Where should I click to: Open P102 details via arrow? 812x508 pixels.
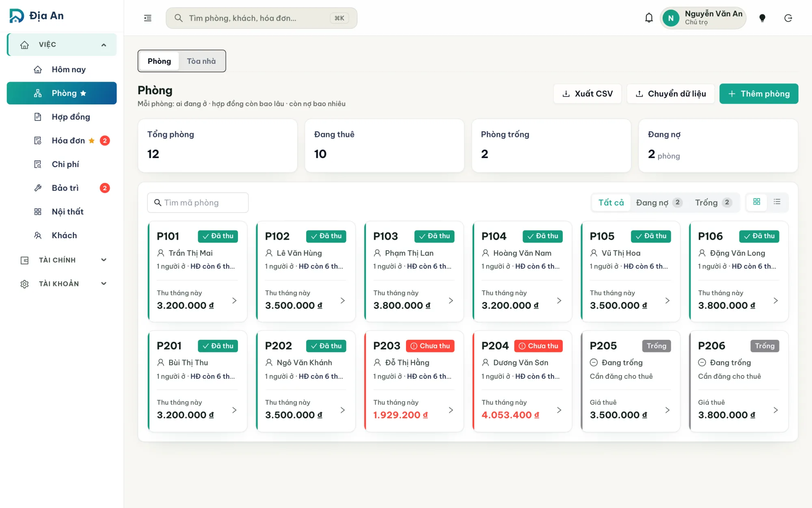343,301
